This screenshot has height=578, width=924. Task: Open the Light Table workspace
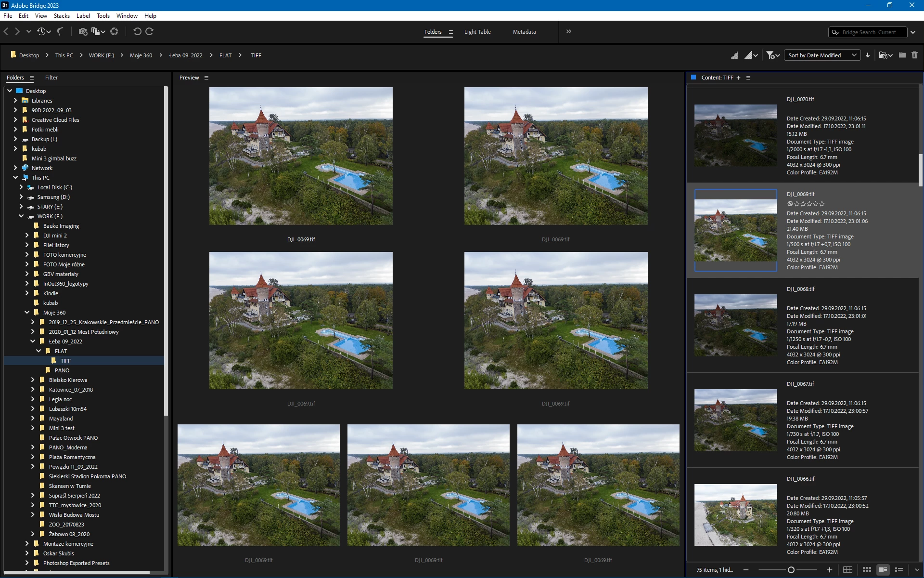[477, 32]
